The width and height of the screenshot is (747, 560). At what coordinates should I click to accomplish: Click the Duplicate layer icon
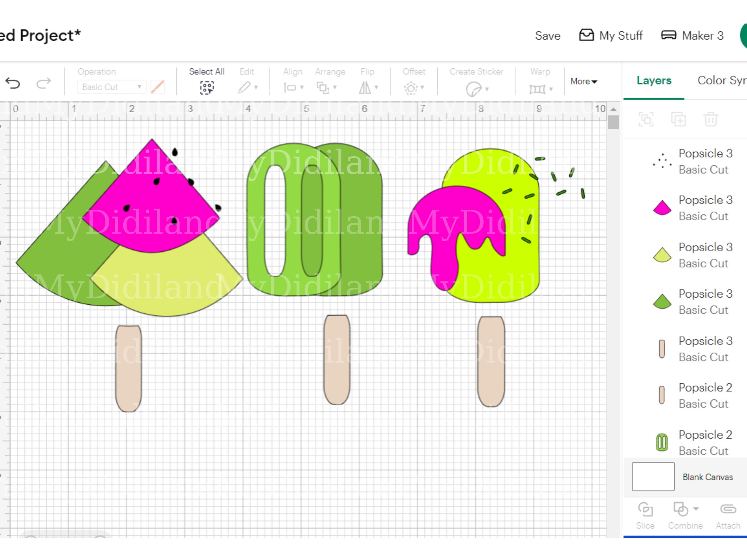[678, 119]
